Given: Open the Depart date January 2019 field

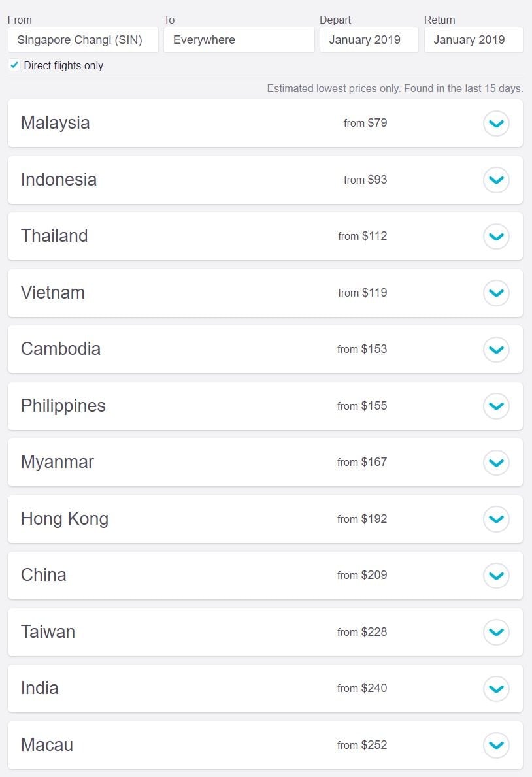Looking at the screenshot, I should [x=369, y=40].
